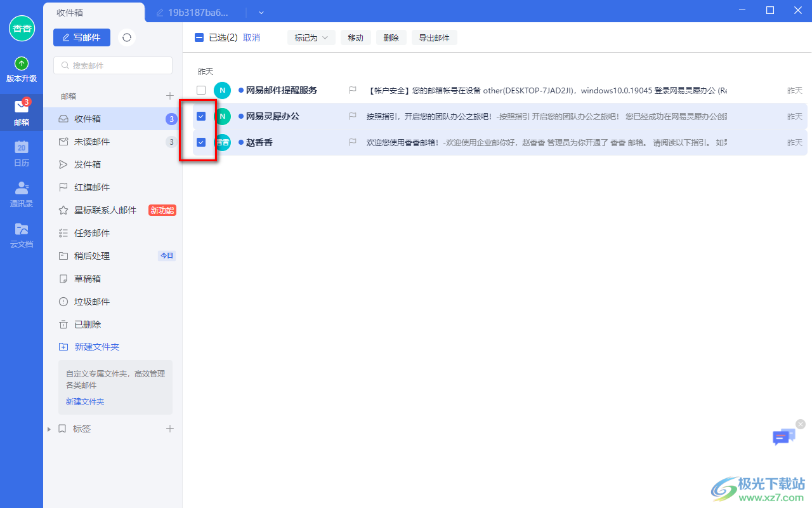
Task: Expand the 标签 tree section
Action: (x=49, y=429)
